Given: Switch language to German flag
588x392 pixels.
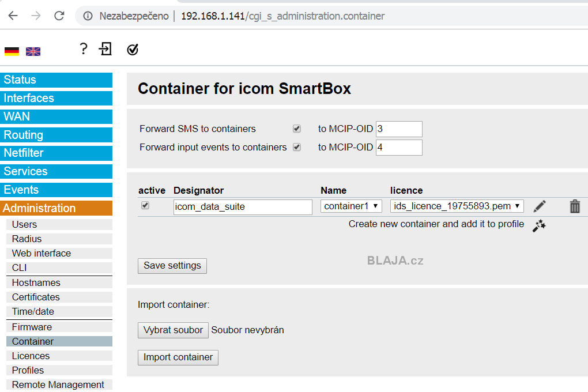Looking at the screenshot, I should (x=12, y=51).
